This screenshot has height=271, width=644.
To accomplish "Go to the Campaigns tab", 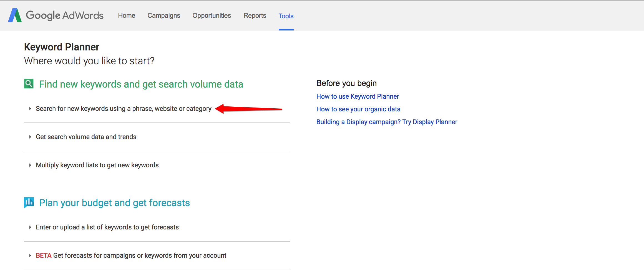I will 164,16.
